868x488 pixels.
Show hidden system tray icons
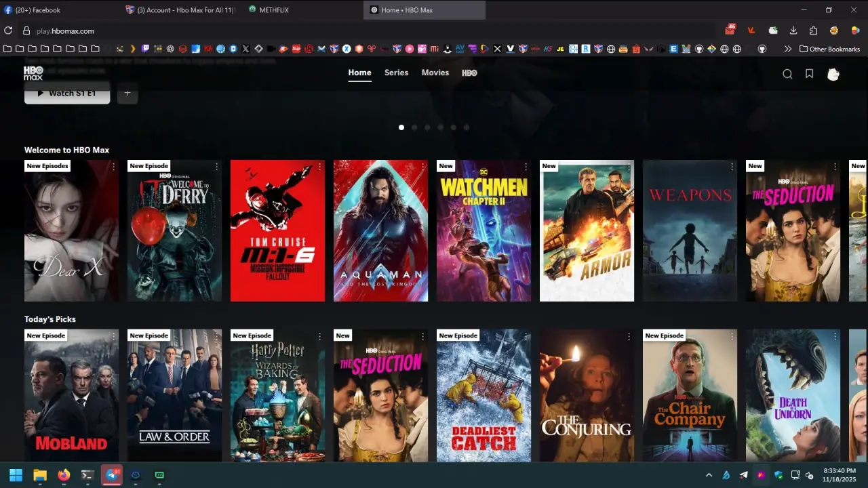709,475
